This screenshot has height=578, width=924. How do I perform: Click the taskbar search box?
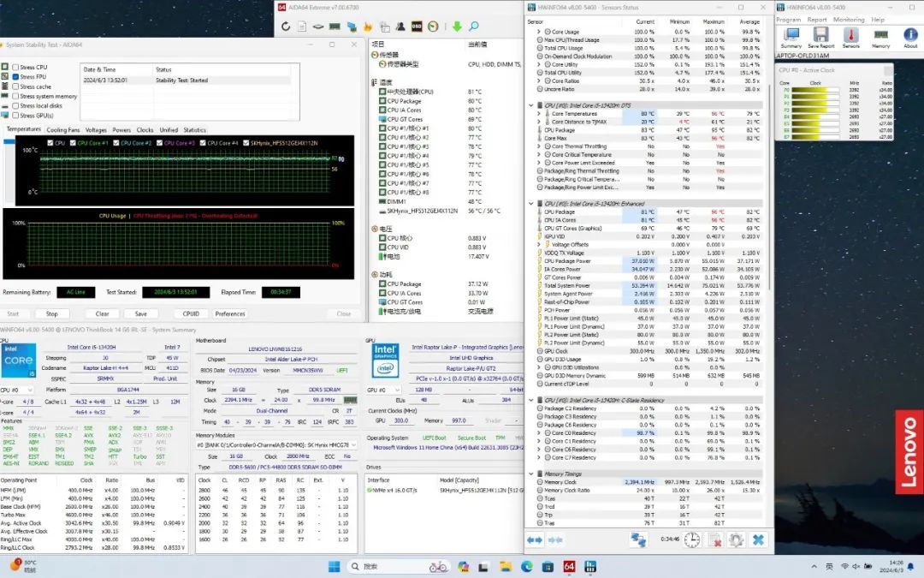click(x=398, y=567)
